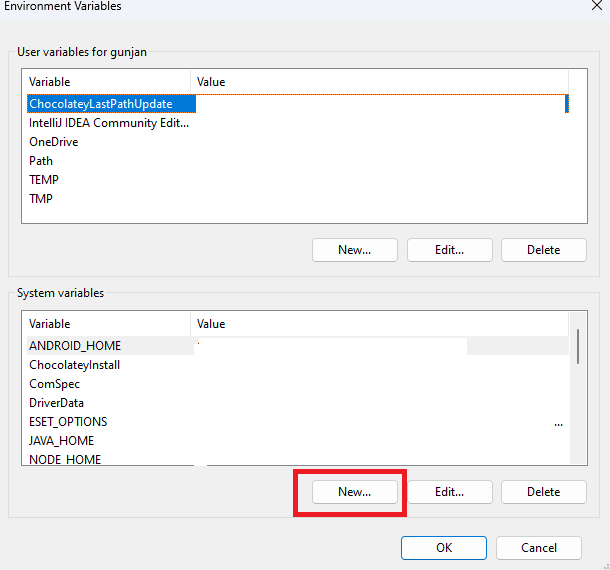Select the TEMP user variable
Viewport: 610px width, 570px height.
coord(298,180)
